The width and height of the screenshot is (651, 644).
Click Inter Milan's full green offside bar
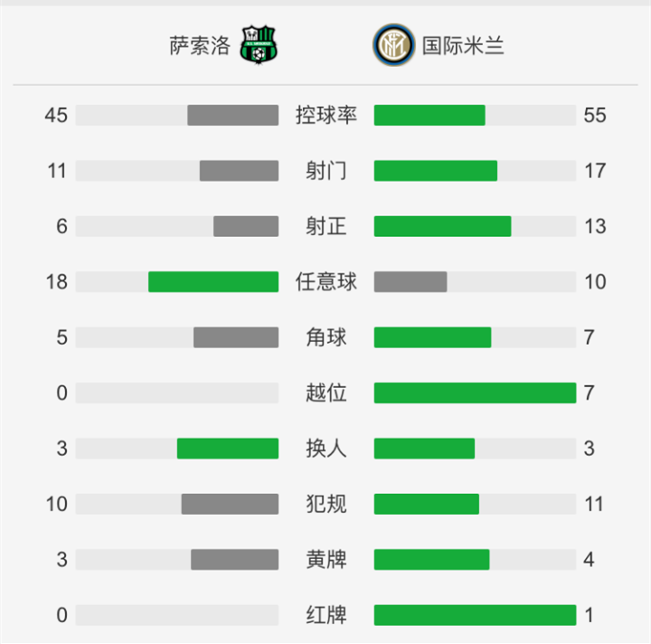click(x=475, y=393)
